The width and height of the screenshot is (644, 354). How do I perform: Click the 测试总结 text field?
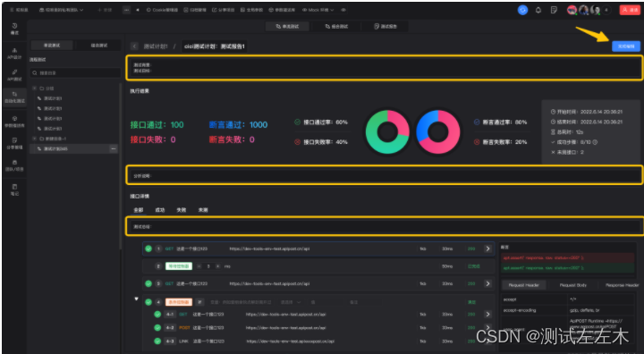(x=384, y=226)
